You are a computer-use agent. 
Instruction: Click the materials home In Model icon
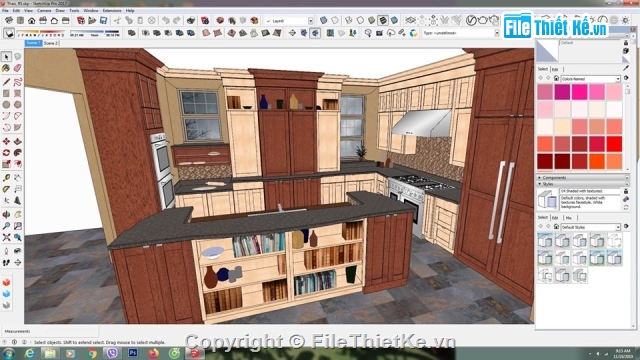(x=556, y=78)
